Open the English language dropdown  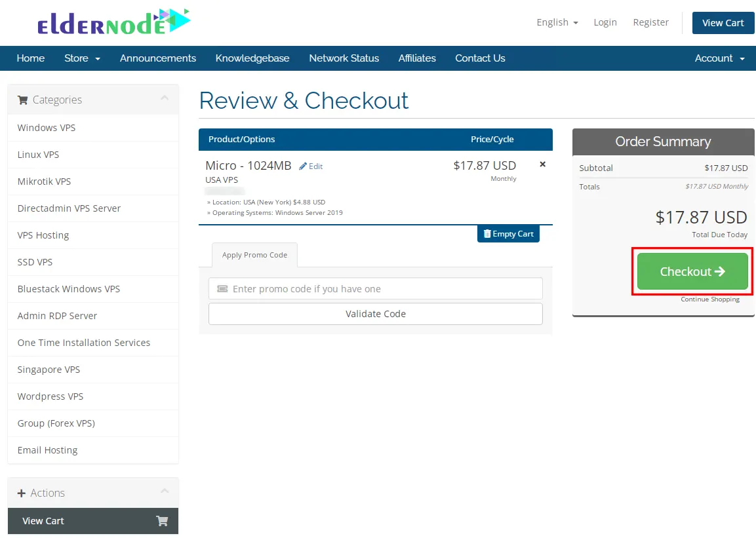tap(556, 22)
